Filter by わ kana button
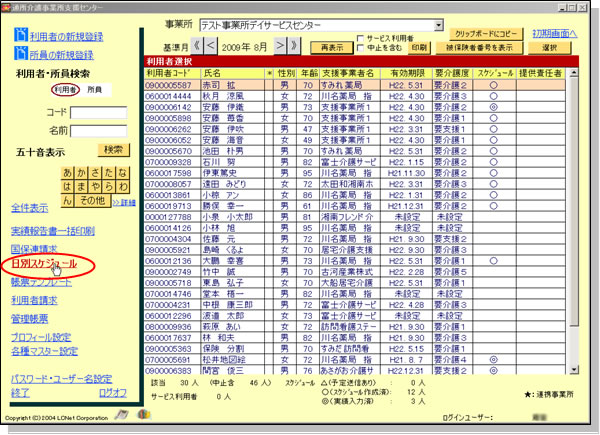 [122, 187]
